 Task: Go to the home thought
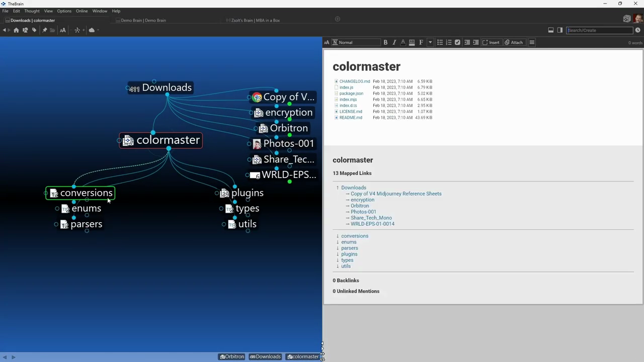click(x=16, y=30)
